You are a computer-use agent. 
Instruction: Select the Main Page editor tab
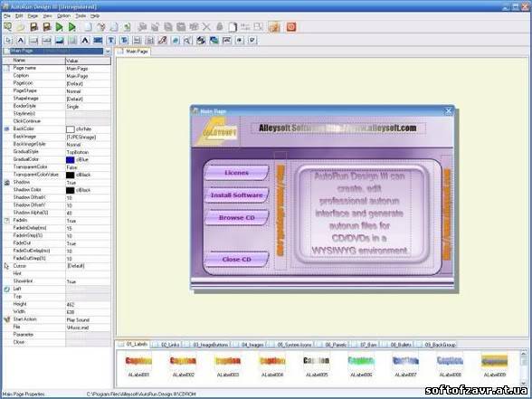coord(133,52)
